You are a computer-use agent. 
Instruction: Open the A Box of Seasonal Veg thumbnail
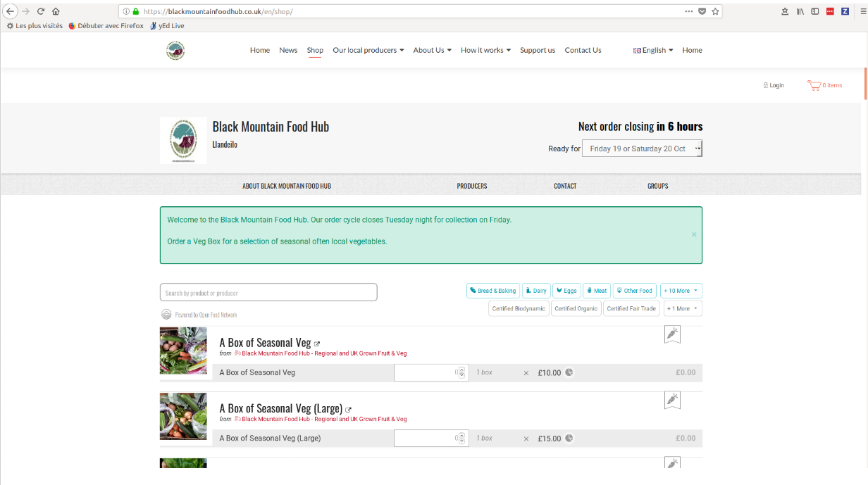(x=183, y=351)
